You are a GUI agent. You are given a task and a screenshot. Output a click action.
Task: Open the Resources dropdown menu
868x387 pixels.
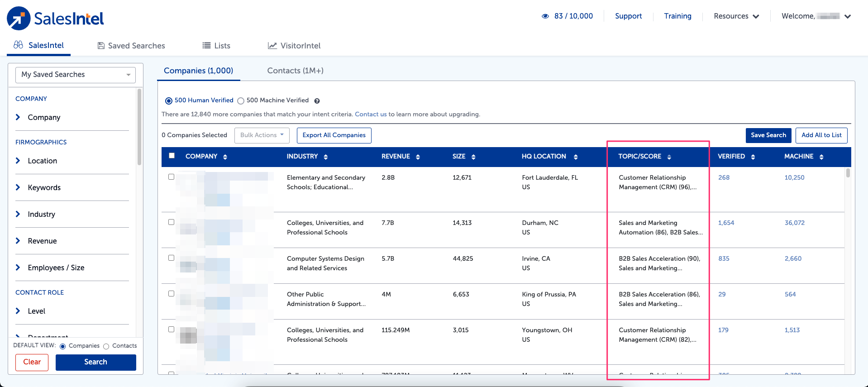[736, 16]
